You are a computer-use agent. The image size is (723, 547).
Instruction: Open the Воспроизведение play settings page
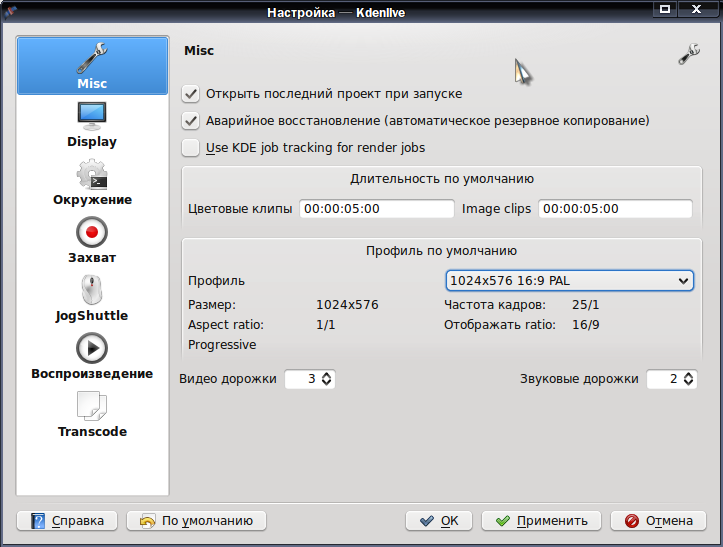(92, 357)
